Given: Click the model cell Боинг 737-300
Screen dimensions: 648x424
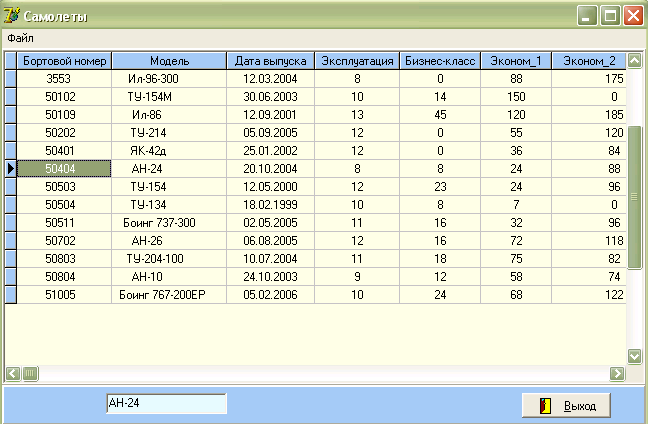Looking at the screenshot, I should 169,222.
